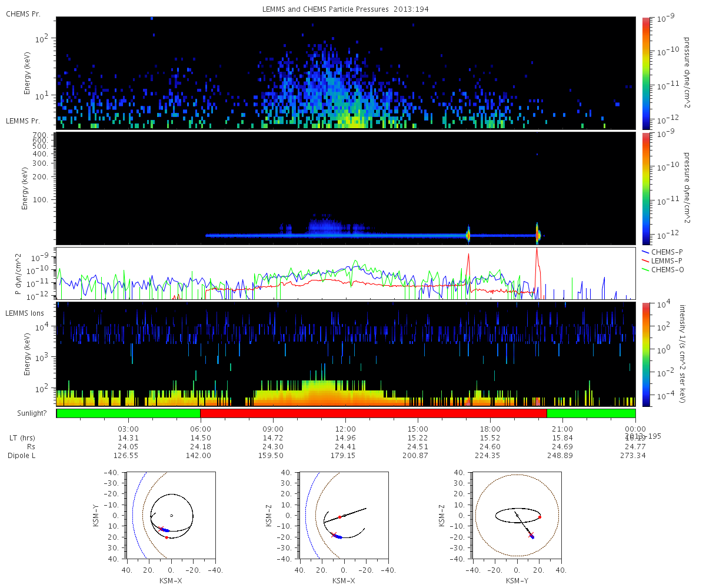Click the Sunlight bar's green segment before 06:00
Screen dimensions: 706x588
tap(128, 413)
